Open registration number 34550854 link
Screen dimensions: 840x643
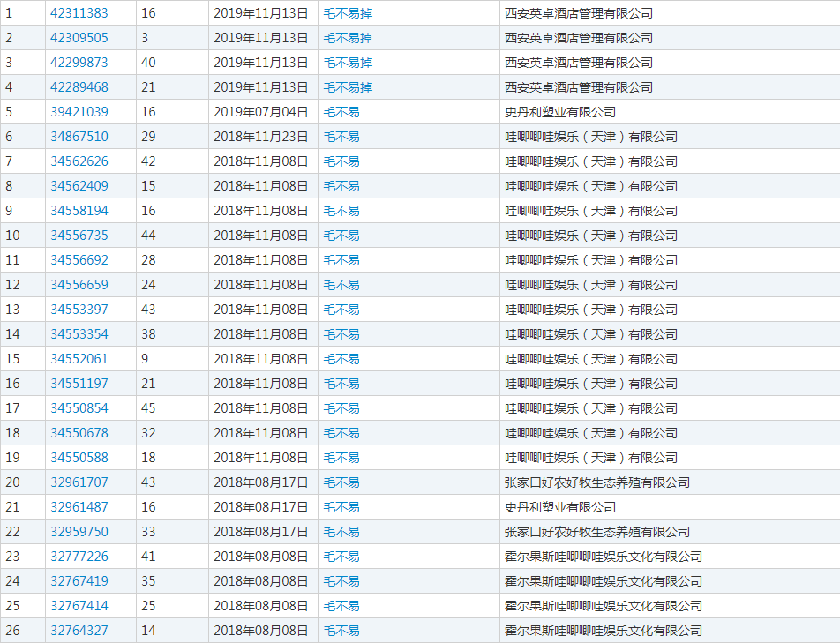pos(79,408)
